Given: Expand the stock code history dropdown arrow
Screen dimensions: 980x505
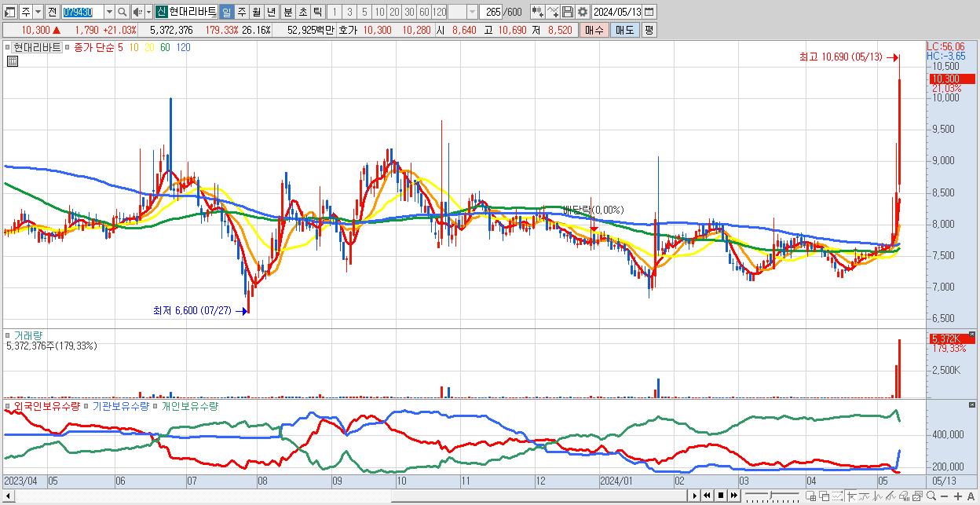Looking at the screenshot, I should 109,12.
